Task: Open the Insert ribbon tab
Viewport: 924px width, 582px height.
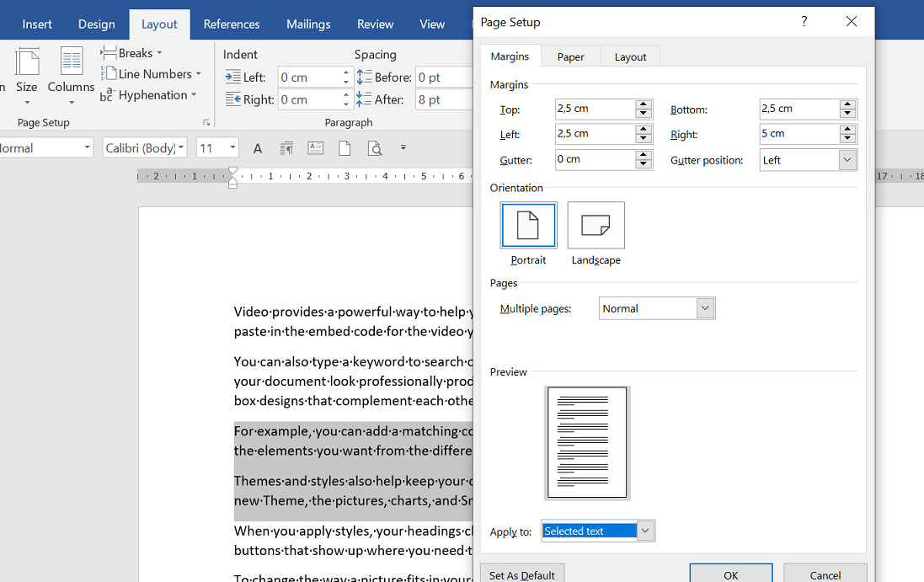Action: pos(36,24)
